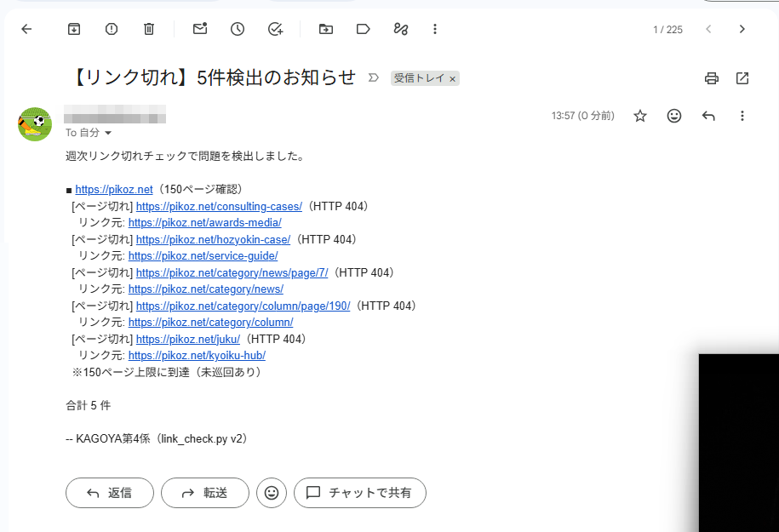Open category/column/page/190 link
This screenshot has height=532, width=779.
(243, 306)
